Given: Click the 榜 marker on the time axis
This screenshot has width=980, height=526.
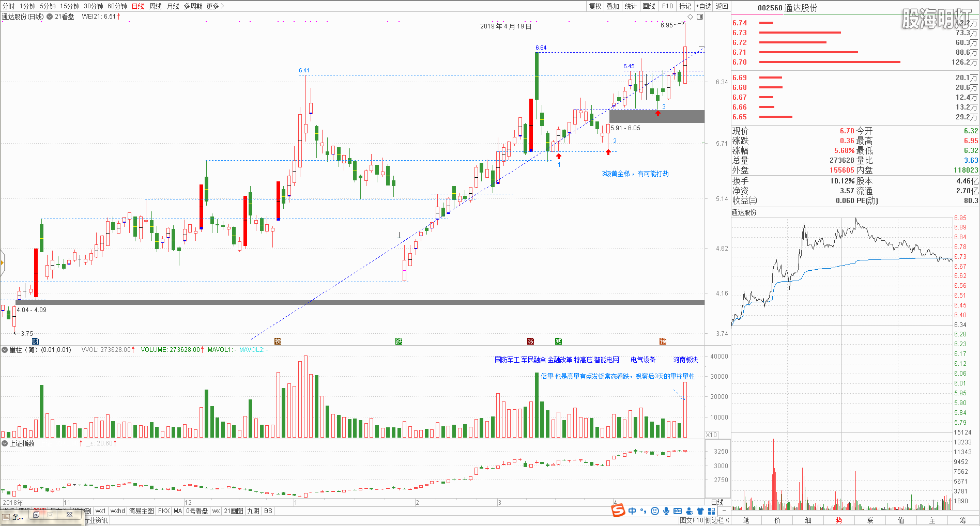Looking at the screenshot, I should 278,341.
